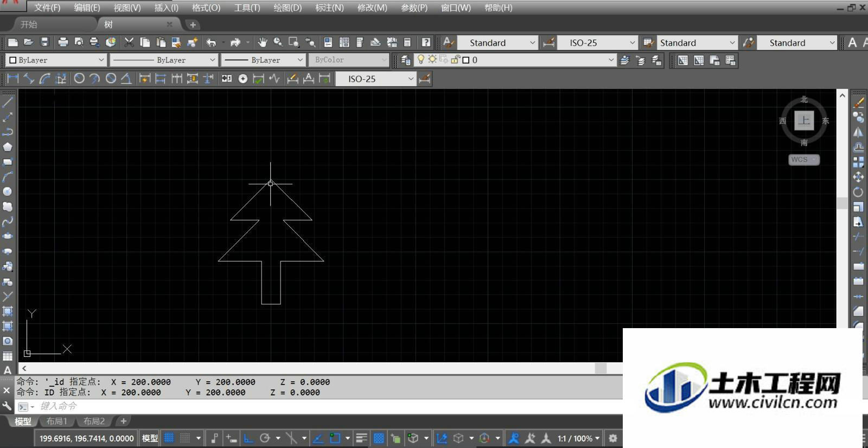This screenshot has width=868, height=448.
Task: Open the Help question mark icon
Action: [x=426, y=42]
